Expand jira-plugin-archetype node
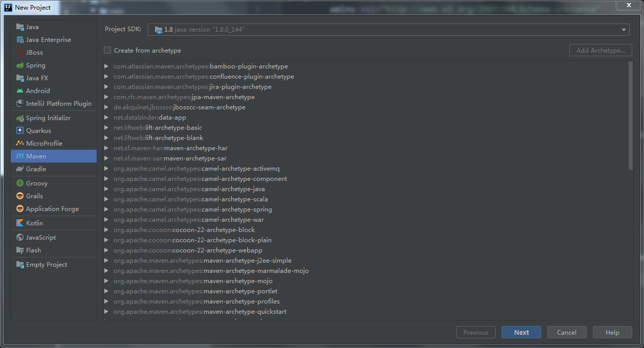644x348 pixels. (x=106, y=87)
